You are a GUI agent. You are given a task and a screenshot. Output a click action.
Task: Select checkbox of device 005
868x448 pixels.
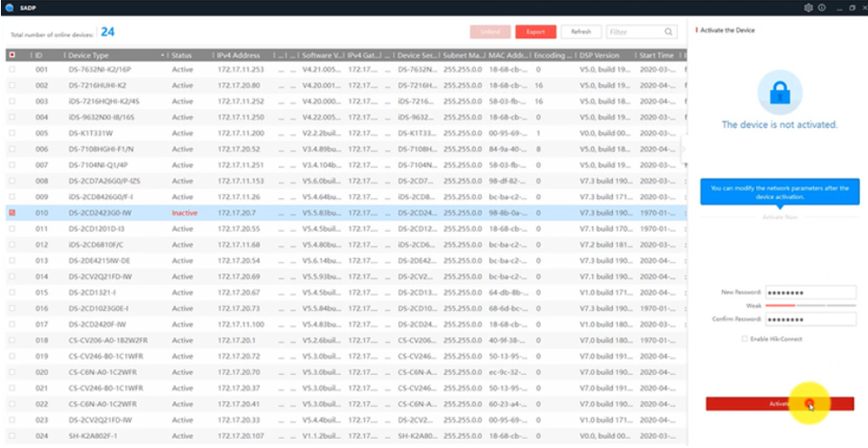(13, 133)
